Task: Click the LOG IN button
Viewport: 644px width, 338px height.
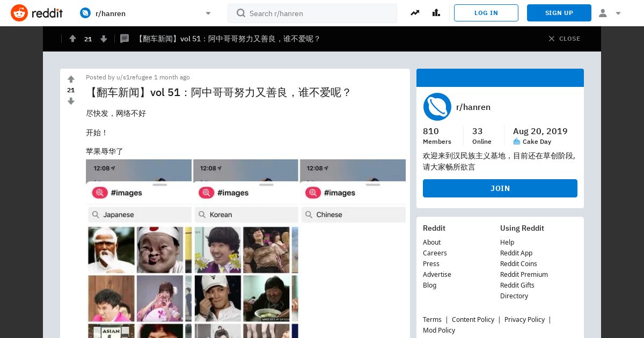Action: (x=486, y=13)
